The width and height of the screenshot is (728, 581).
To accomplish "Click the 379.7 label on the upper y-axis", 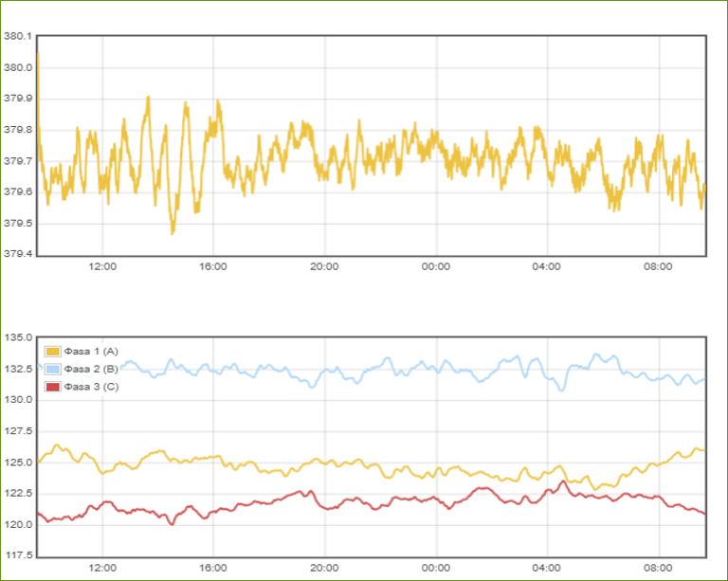I will point(18,161).
